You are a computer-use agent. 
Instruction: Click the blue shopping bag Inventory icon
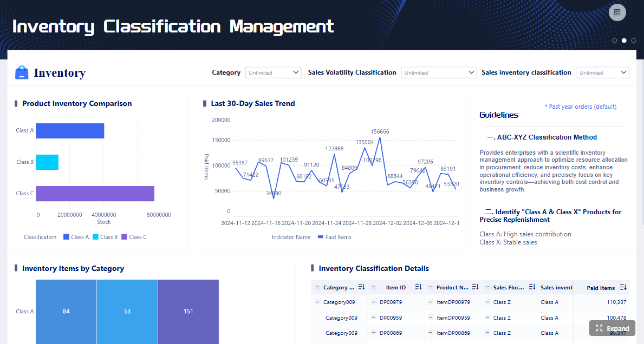(x=22, y=72)
